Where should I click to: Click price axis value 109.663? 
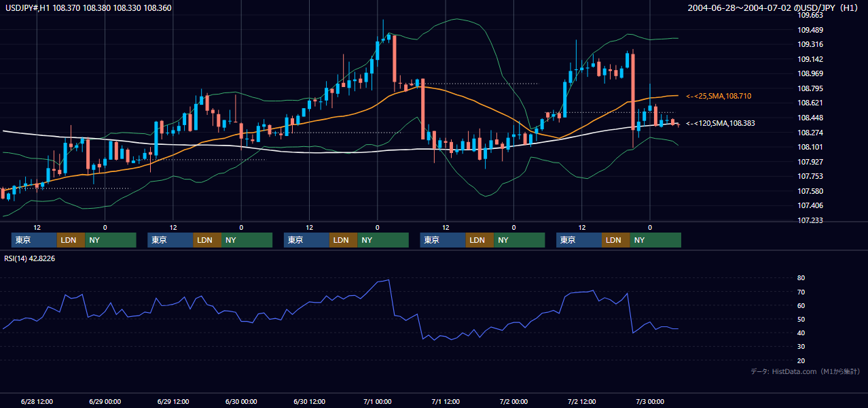coord(811,15)
